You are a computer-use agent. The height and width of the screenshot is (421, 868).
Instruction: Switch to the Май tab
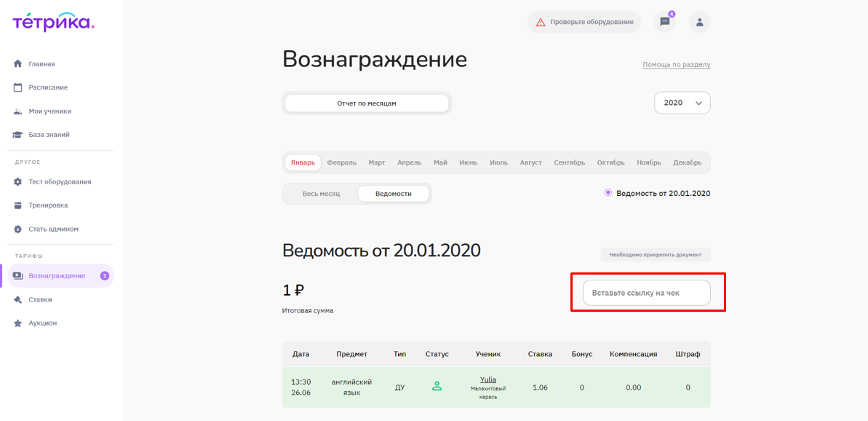[x=441, y=162]
